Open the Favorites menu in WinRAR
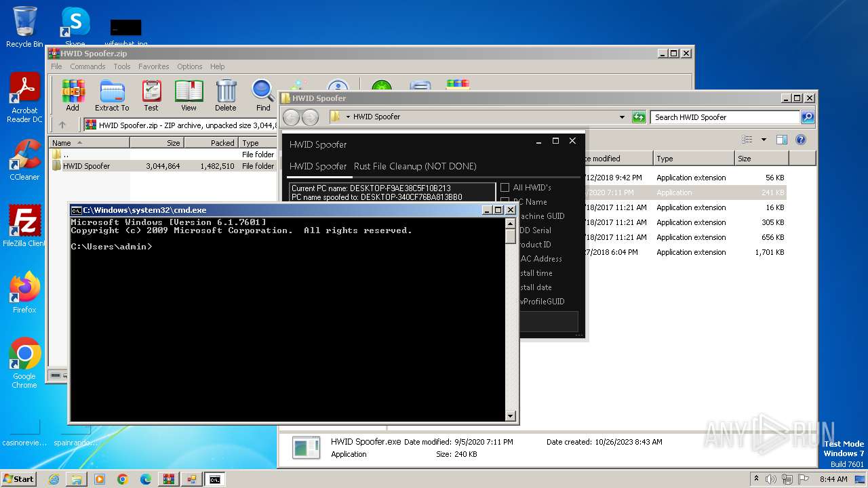Image resolution: width=868 pixels, height=488 pixels. (x=154, y=66)
